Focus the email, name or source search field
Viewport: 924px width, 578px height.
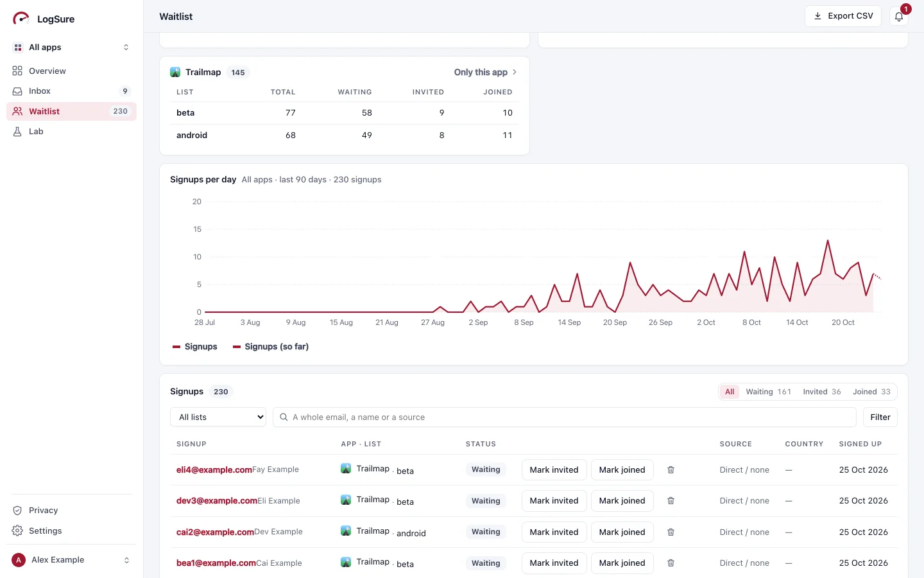565,417
